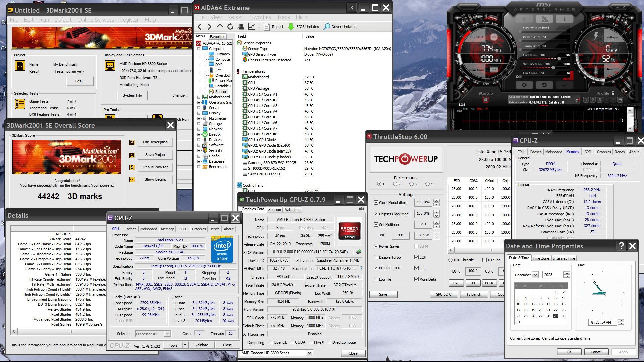Click the AIDA64 user profile toolbar icon
This screenshot has height=362, width=644.
click(x=240, y=27)
